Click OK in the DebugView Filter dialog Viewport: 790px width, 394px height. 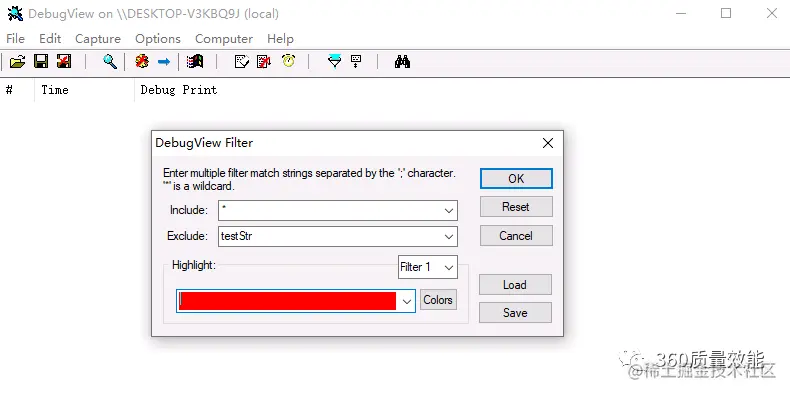pos(516,179)
